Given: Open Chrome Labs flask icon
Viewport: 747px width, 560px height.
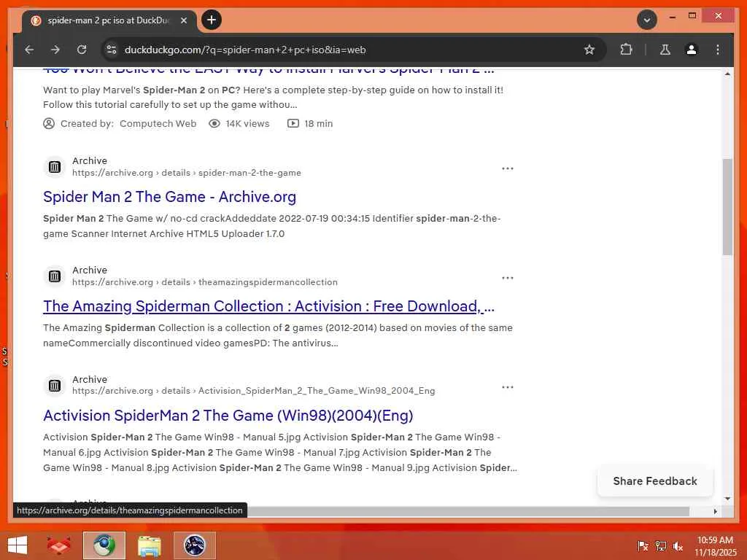Looking at the screenshot, I should tap(665, 50).
